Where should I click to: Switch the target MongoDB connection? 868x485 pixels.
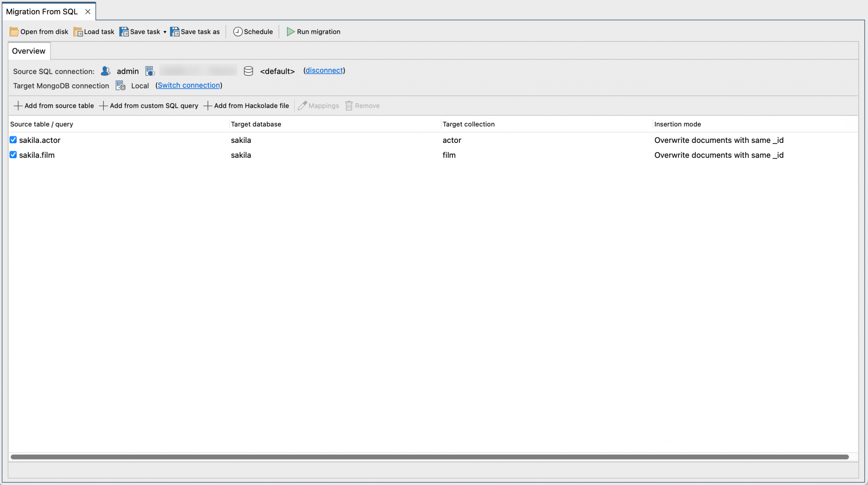(x=189, y=85)
